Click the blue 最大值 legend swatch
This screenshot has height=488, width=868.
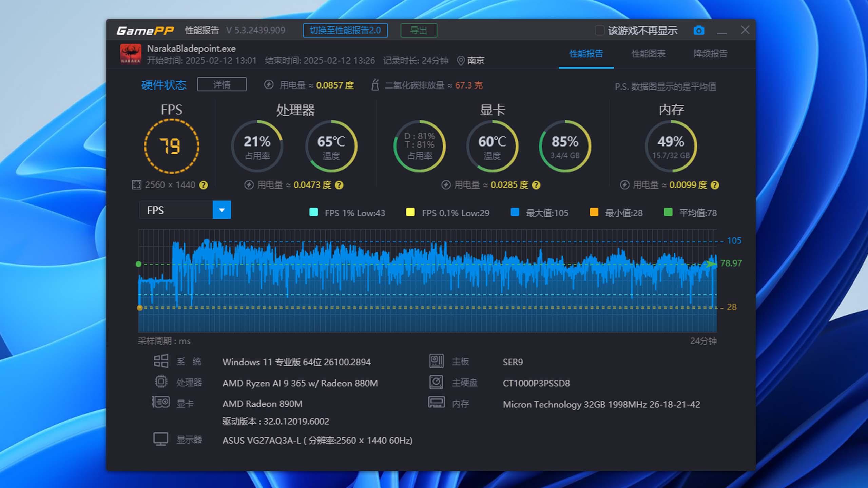click(515, 212)
